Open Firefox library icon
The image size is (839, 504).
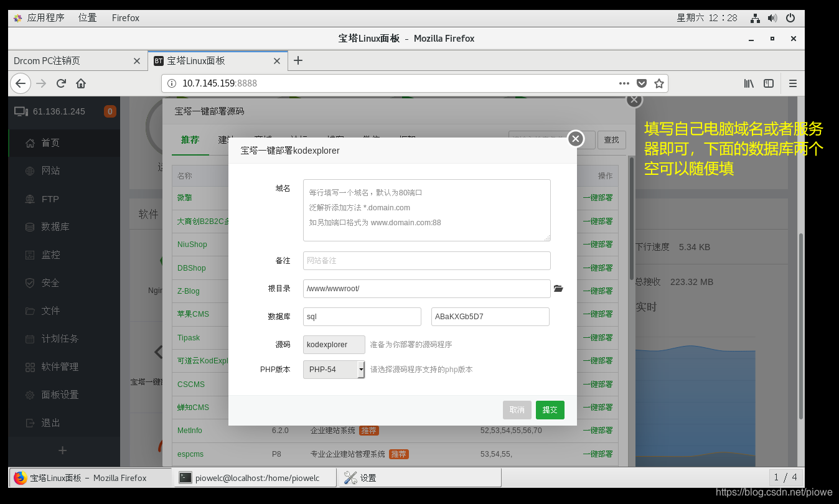[x=749, y=83]
